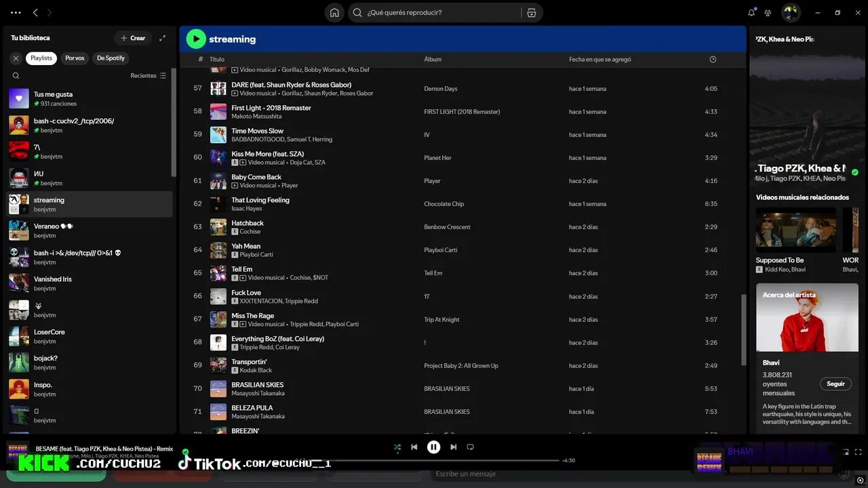Toggle the added checkmark in now playing panel

point(854,172)
